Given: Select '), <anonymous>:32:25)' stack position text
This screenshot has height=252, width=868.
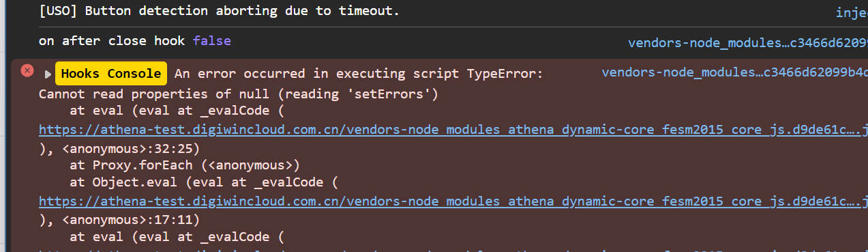Looking at the screenshot, I should pos(119,148).
